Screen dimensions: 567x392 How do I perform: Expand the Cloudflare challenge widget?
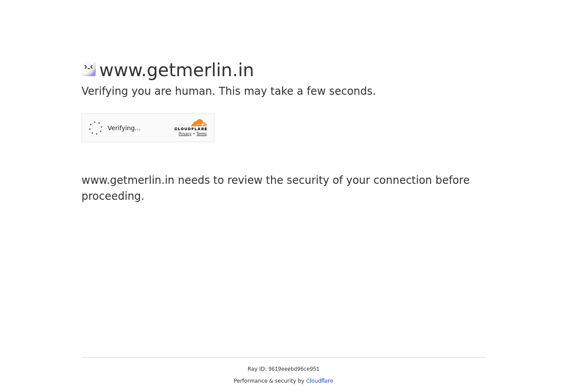pyautogui.click(x=148, y=128)
